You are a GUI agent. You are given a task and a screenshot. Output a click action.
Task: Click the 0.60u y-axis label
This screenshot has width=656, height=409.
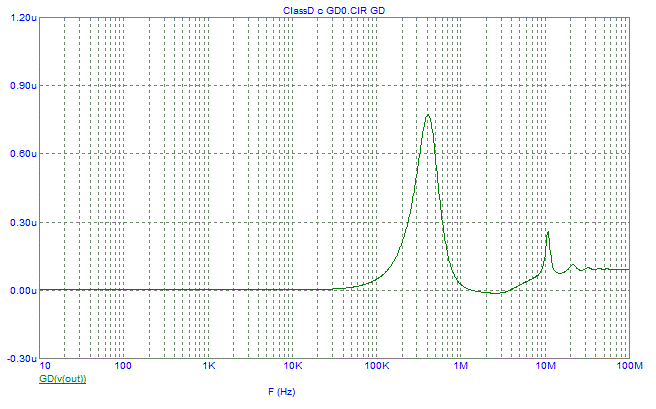pyautogui.click(x=23, y=154)
